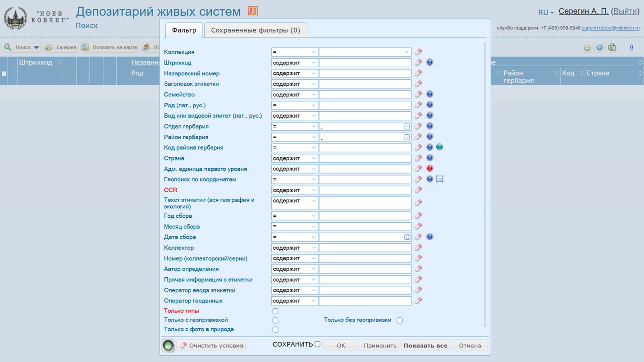Click the Показать все button
The width and height of the screenshot is (644, 362).
(425, 346)
